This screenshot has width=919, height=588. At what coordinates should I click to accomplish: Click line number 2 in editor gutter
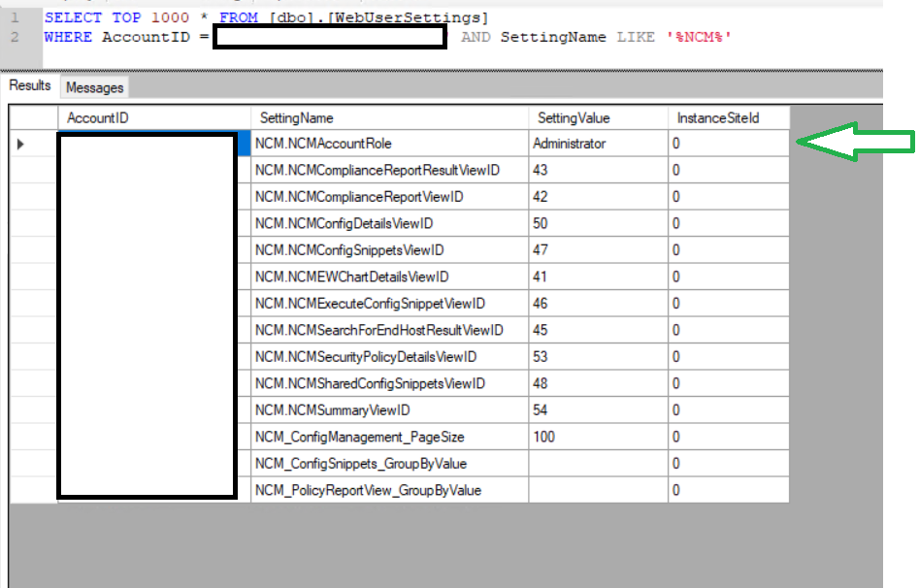click(x=15, y=37)
